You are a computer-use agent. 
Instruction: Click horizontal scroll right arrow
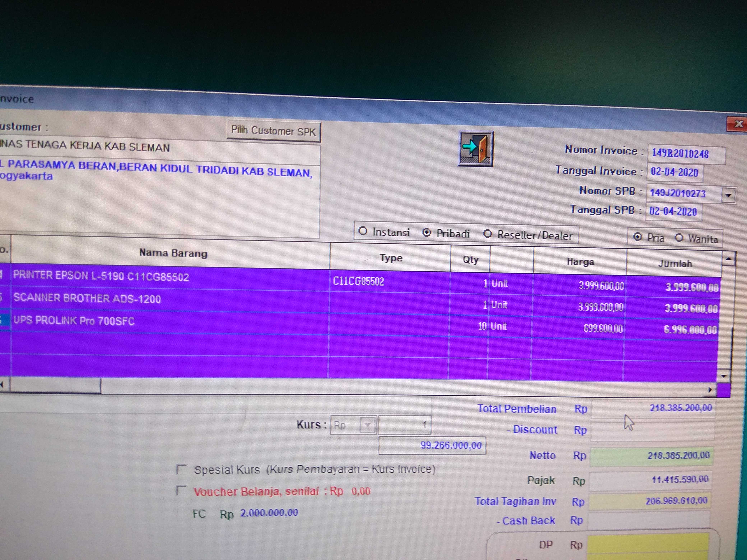coord(710,390)
